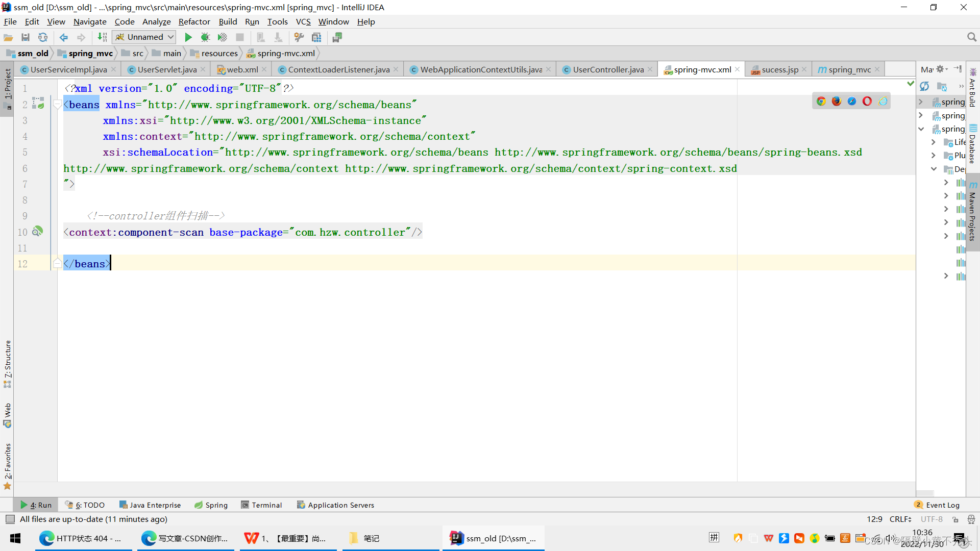Click the CRLF line separator indicator
This screenshot has height=551, width=980.
point(900,519)
